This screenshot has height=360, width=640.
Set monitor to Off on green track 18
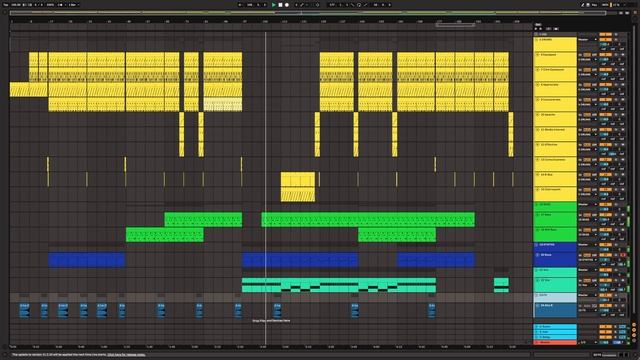(594, 229)
